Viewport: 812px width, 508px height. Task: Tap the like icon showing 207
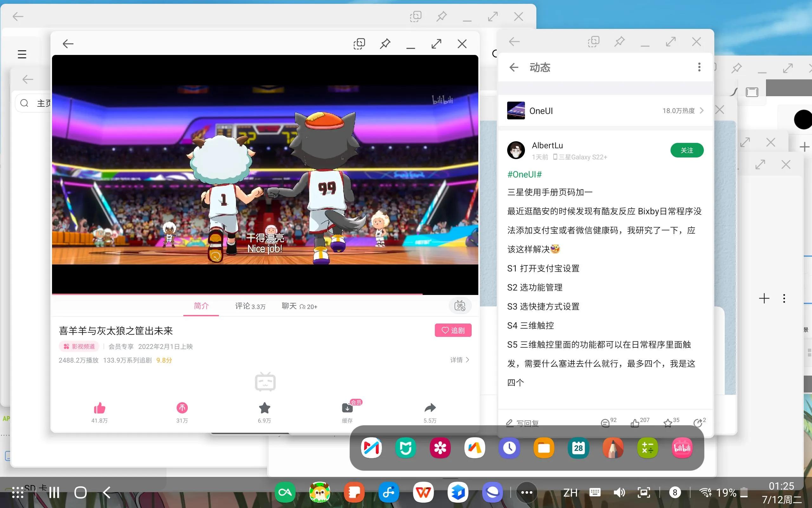pyautogui.click(x=634, y=423)
